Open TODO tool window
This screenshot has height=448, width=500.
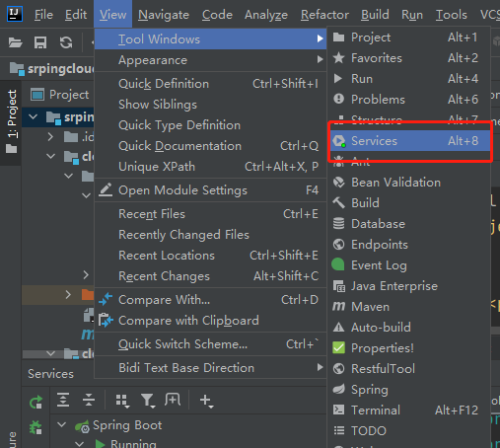pyautogui.click(x=409, y=431)
